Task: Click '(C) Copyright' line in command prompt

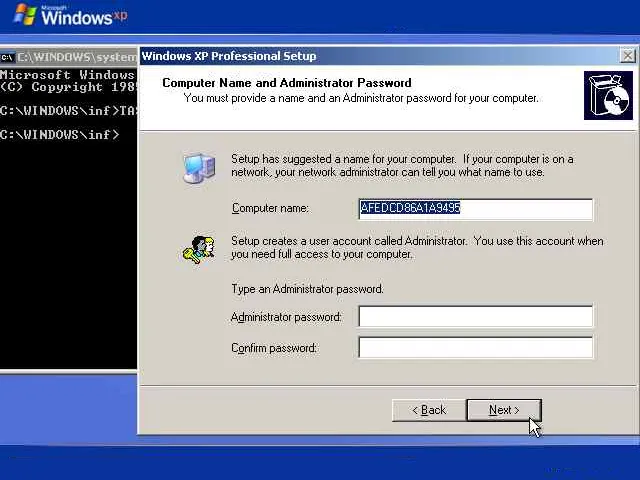Action: tap(67, 87)
